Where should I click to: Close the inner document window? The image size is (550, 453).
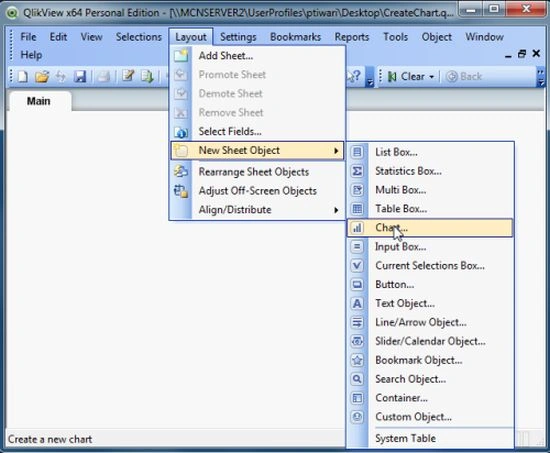[x=536, y=53]
